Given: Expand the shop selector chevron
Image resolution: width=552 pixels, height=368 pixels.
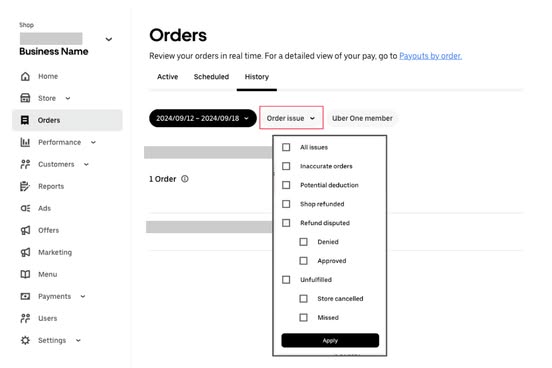Looking at the screenshot, I should click(109, 39).
